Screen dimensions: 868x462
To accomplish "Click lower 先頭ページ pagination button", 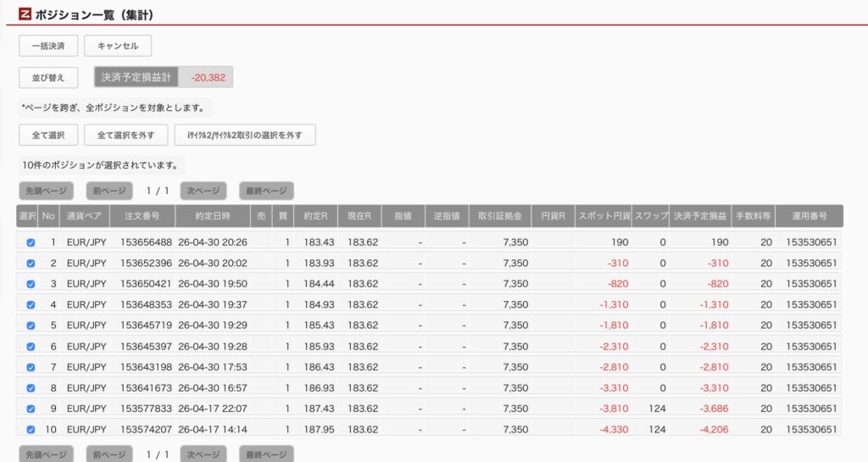I will point(46,454).
